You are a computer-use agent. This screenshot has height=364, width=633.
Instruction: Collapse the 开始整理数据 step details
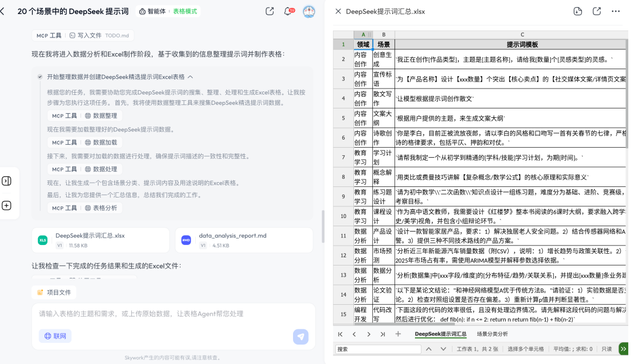click(x=190, y=77)
